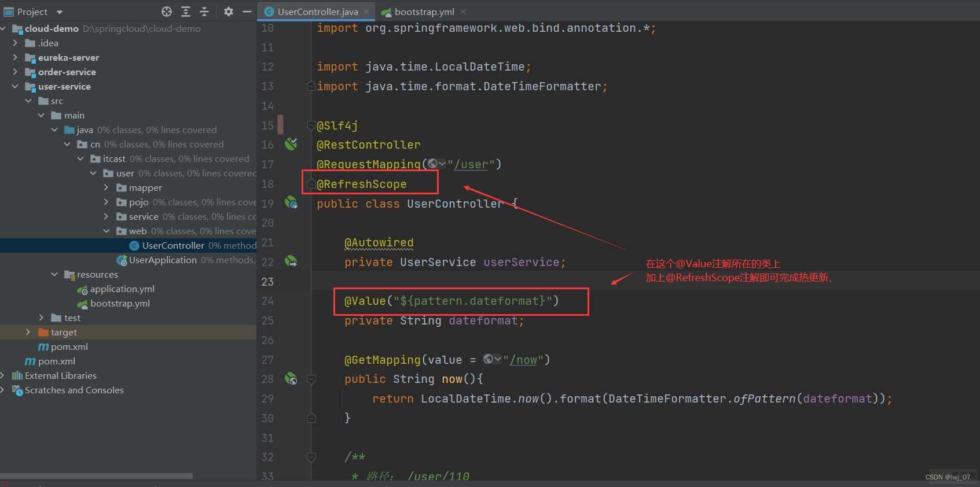This screenshot has width=980, height=487.
Task: Open the Project panel settings gear
Action: pos(229,12)
